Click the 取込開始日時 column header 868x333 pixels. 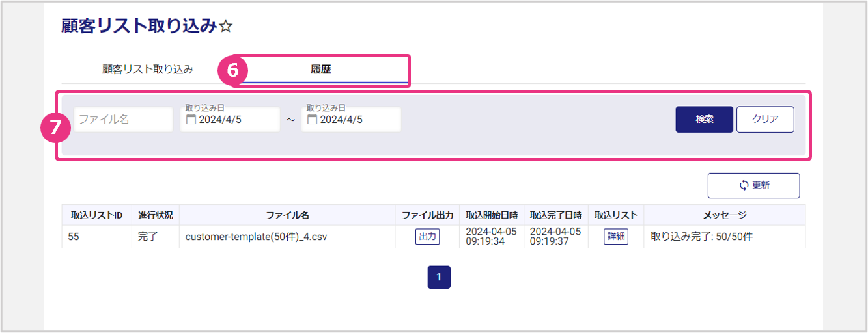click(492, 215)
